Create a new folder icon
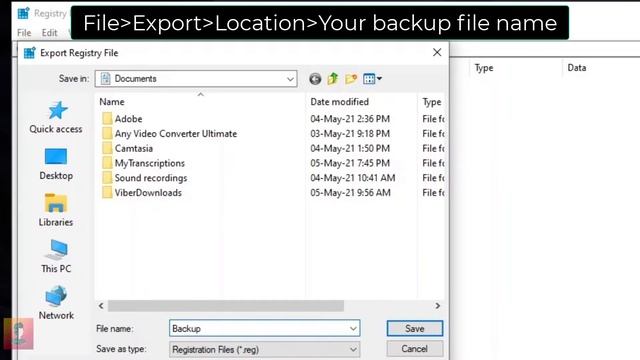The image size is (640, 360). click(x=351, y=78)
